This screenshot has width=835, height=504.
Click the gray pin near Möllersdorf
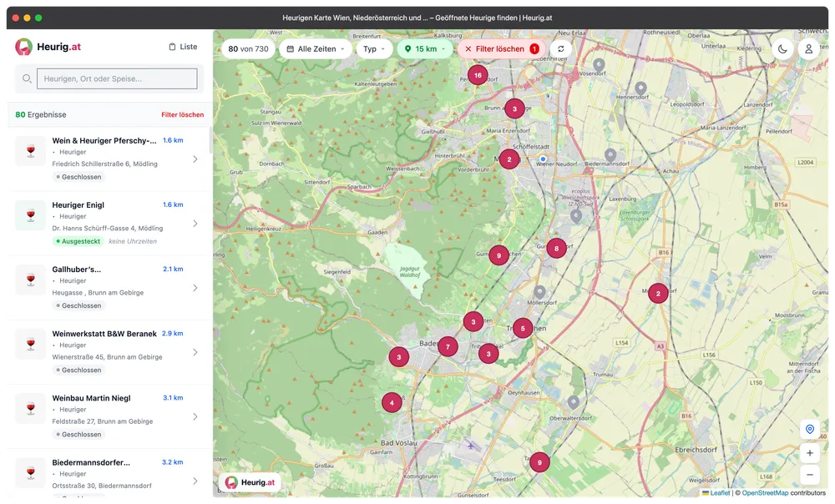[x=540, y=292]
